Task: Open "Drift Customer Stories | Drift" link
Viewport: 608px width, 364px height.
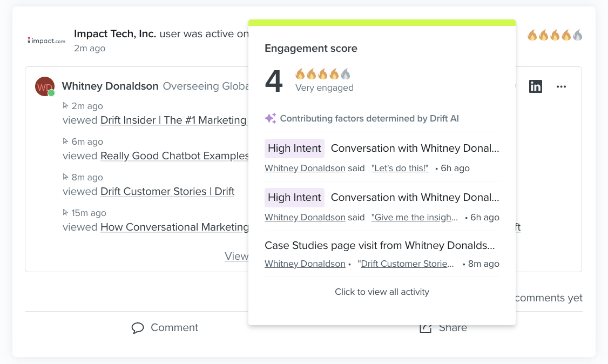Action: (167, 191)
